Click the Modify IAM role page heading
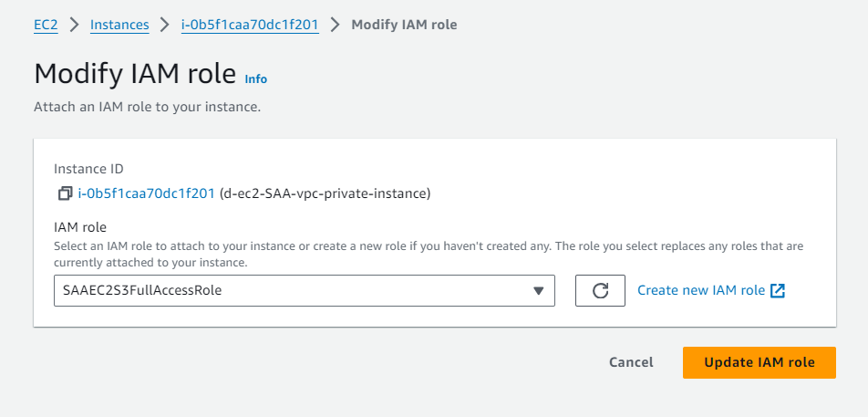This screenshot has height=417, width=868. 135,74
